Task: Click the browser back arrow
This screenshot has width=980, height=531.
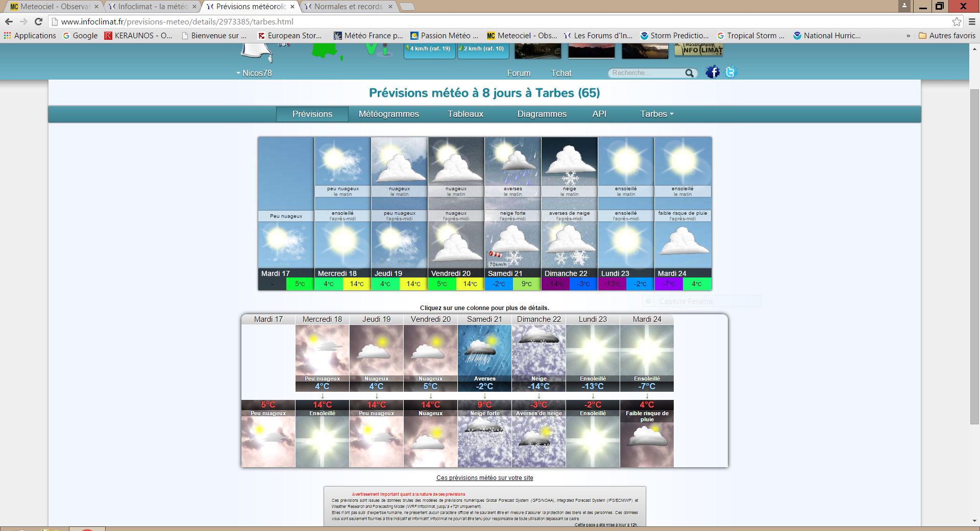Action: (9, 22)
